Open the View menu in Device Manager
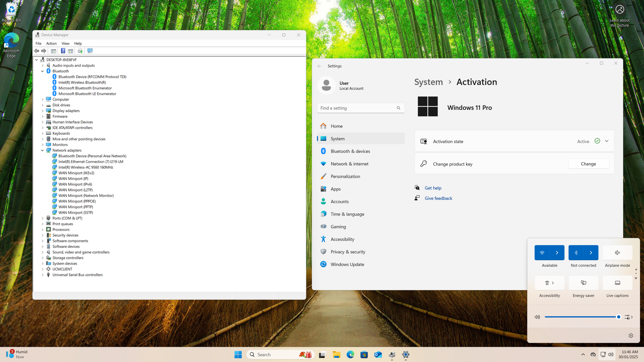Screen dimensions: 644x362 pyautogui.click(x=66, y=43)
